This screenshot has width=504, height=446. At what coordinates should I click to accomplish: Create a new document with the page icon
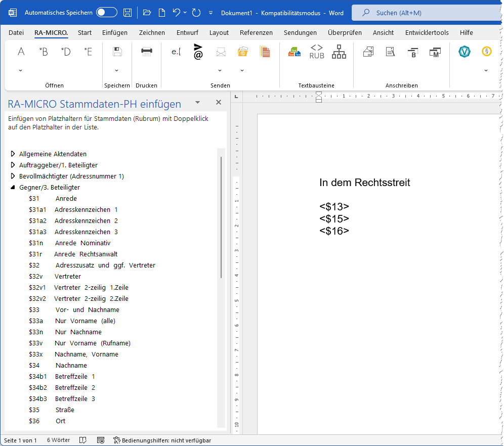tap(162, 13)
